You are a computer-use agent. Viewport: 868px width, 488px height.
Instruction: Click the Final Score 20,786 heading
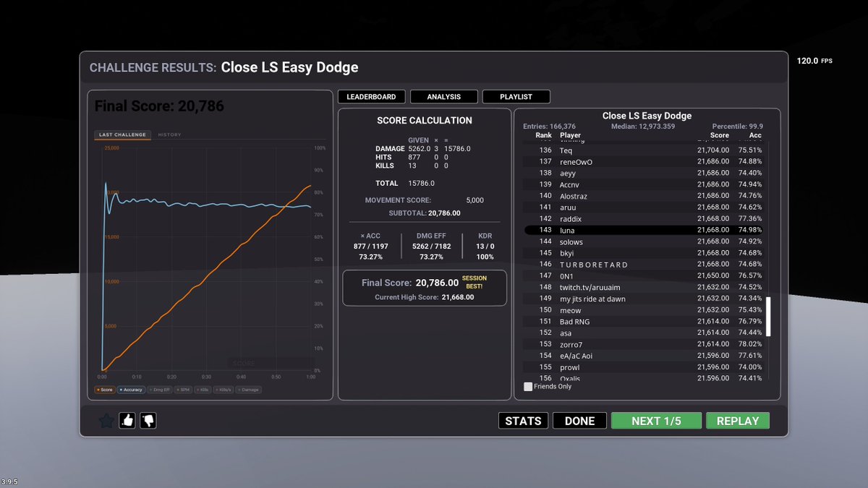click(159, 106)
